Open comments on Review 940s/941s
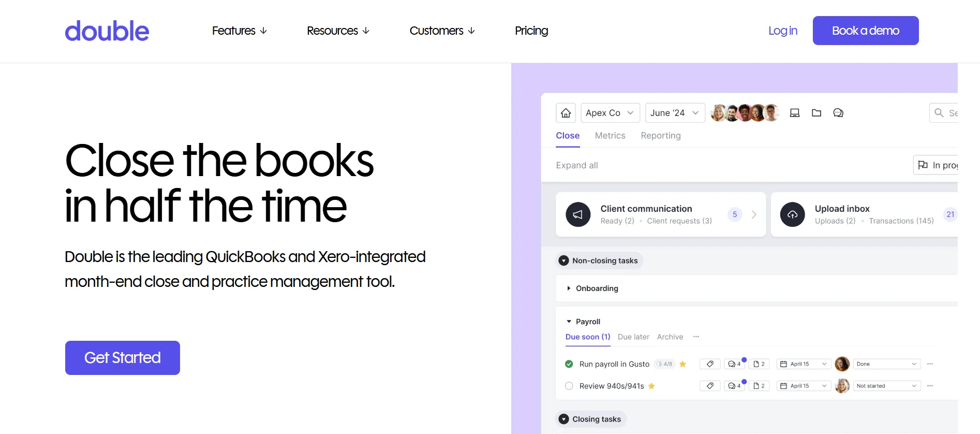The height and width of the screenshot is (434, 980). [734, 386]
